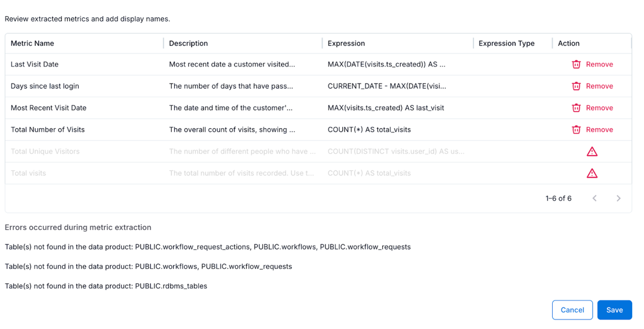
Task: Remove the Total Number of Visits metric
Action: [x=599, y=129]
